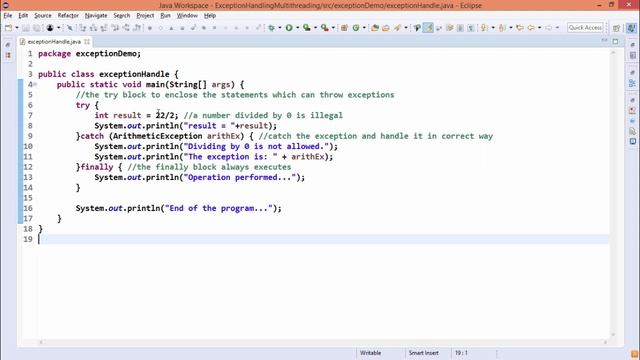Screen dimensions: 640x360
Task: Click the Last Edit Location icon
Action: [x=520, y=28]
